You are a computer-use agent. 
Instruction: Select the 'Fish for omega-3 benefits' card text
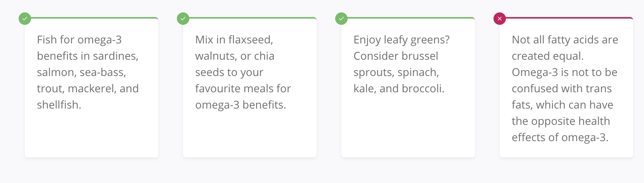click(x=88, y=72)
